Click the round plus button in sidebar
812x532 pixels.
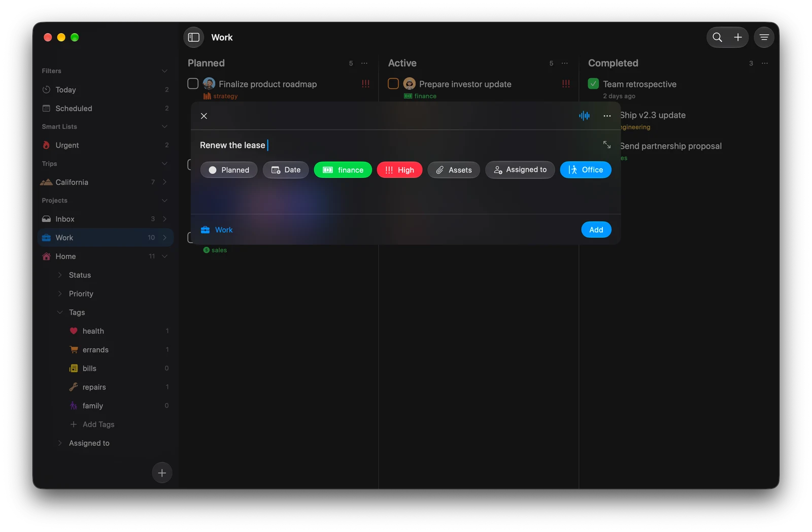[162, 473]
